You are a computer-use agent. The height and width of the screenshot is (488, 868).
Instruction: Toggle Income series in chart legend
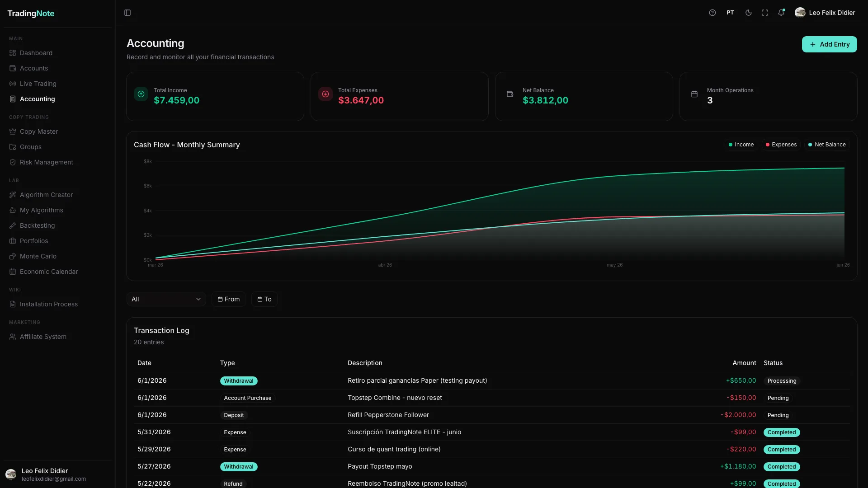pos(741,145)
